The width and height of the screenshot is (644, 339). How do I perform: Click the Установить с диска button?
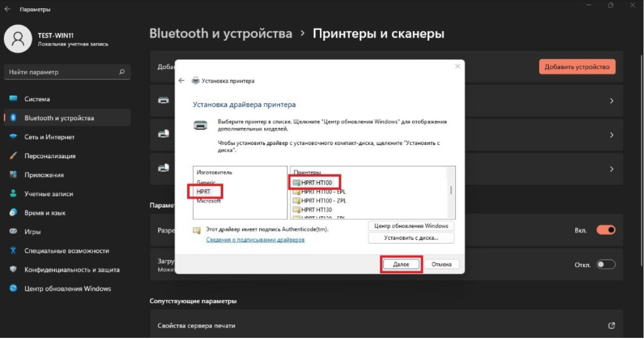click(x=411, y=238)
